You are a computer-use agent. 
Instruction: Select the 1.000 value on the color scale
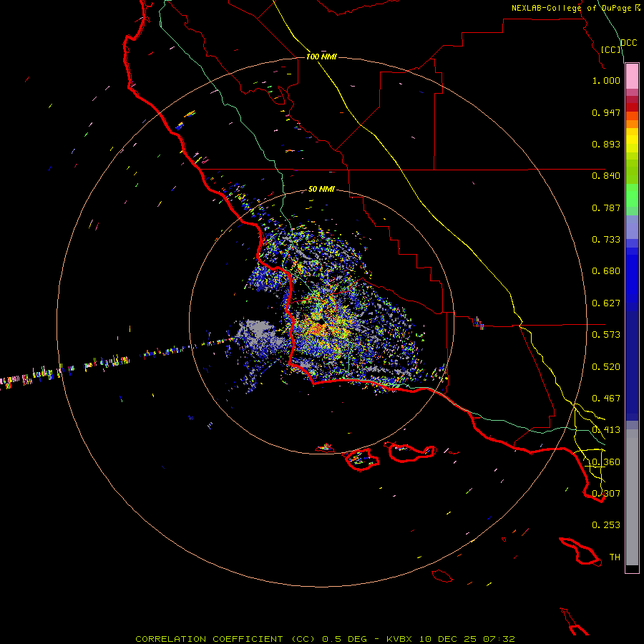606,80
